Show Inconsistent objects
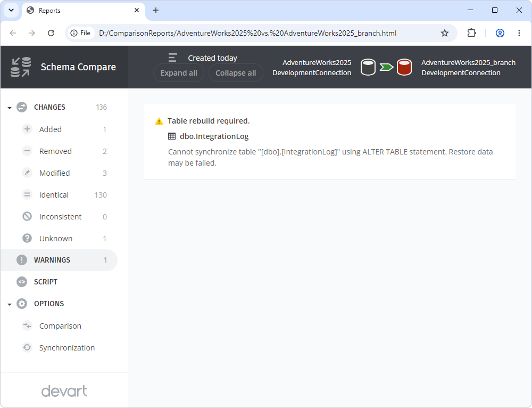This screenshot has height=408, width=532. [60, 216]
